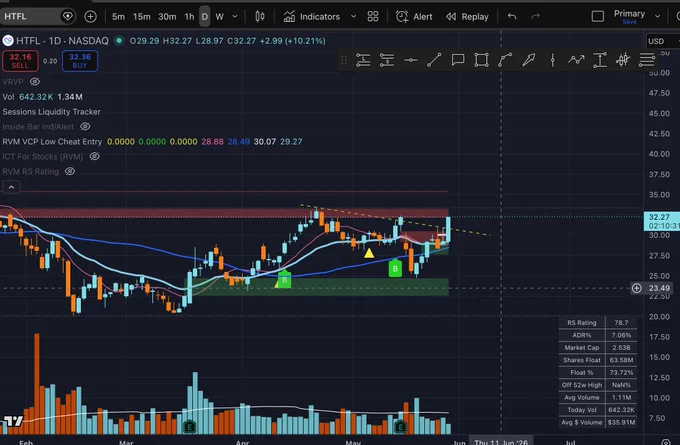Select the Trend Line drawing tool
The width and height of the screenshot is (680, 445).
tap(434, 60)
